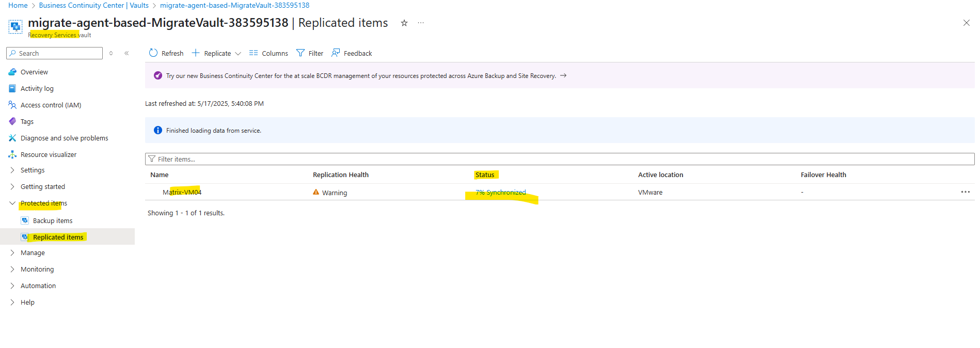Open Overview in the sidebar
The image size is (980, 348).
click(34, 72)
